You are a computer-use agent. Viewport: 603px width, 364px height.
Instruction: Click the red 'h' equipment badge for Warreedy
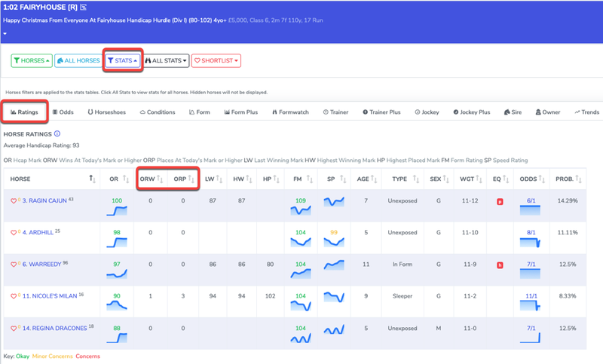pos(499,265)
